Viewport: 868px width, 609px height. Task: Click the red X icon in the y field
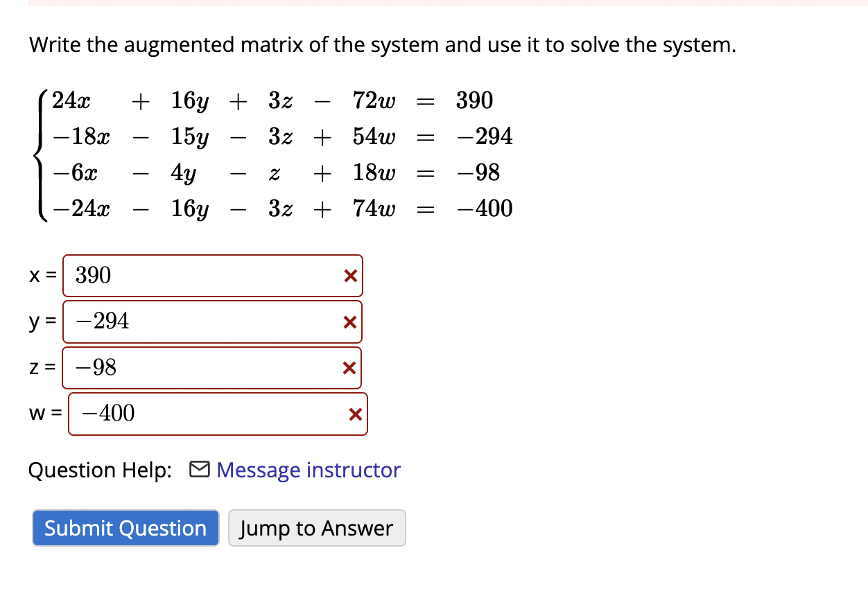(349, 321)
